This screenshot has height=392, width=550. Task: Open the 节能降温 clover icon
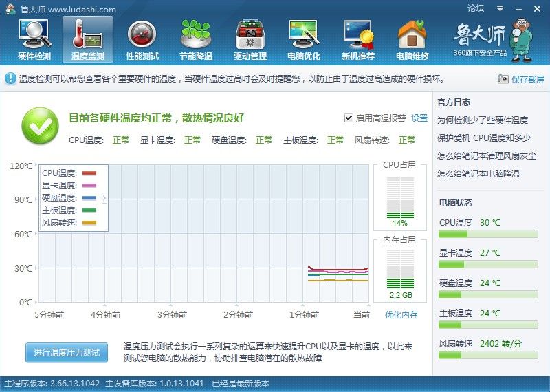click(196, 39)
